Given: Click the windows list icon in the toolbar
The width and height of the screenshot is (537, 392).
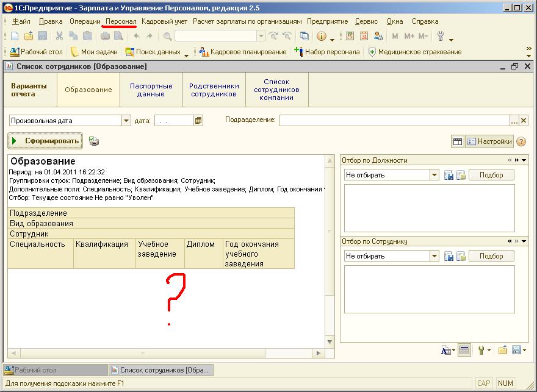Looking at the screenshot, I should click(x=304, y=36).
